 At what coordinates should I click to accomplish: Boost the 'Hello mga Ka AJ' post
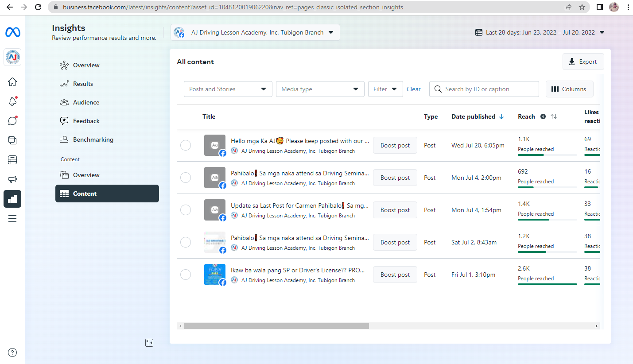pyautogui.click(x=395, y=145)
